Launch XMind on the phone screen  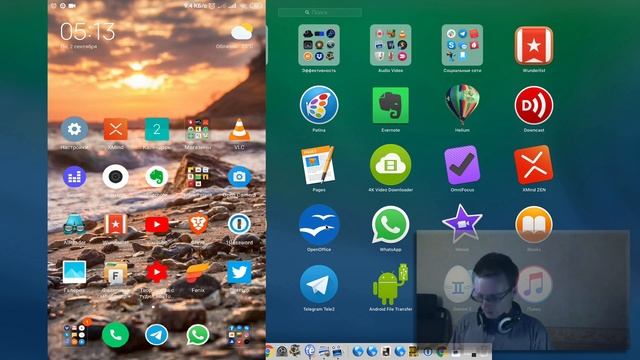tap(116, 129)
